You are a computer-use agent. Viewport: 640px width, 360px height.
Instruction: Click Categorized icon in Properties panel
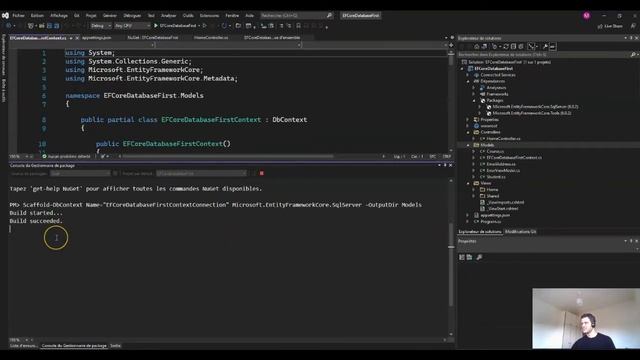pyautogui.click(x=462, y=257)
